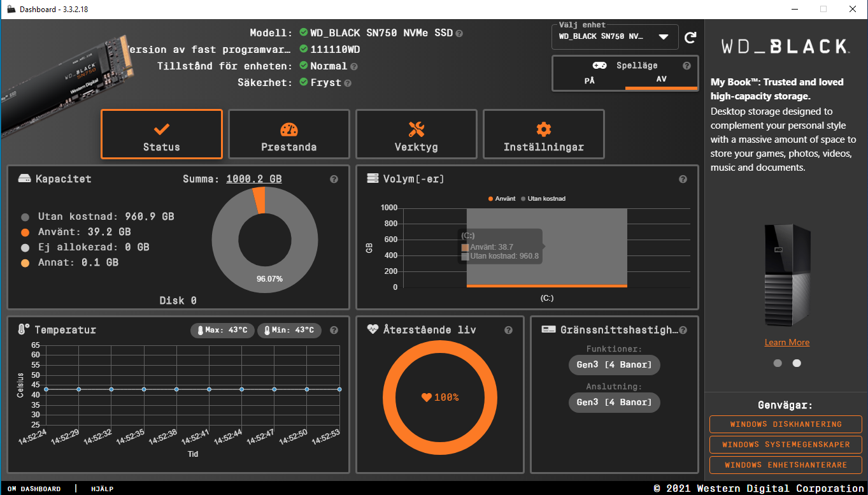Click the drive icon by Kapacitet title
This screenshot has height=495, width=868.
(x=24, y=179)
